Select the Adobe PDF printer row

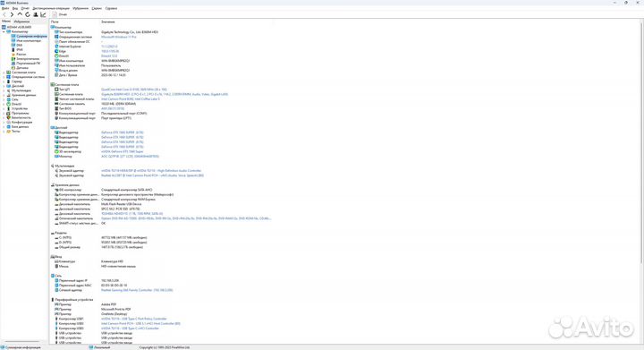86,304
